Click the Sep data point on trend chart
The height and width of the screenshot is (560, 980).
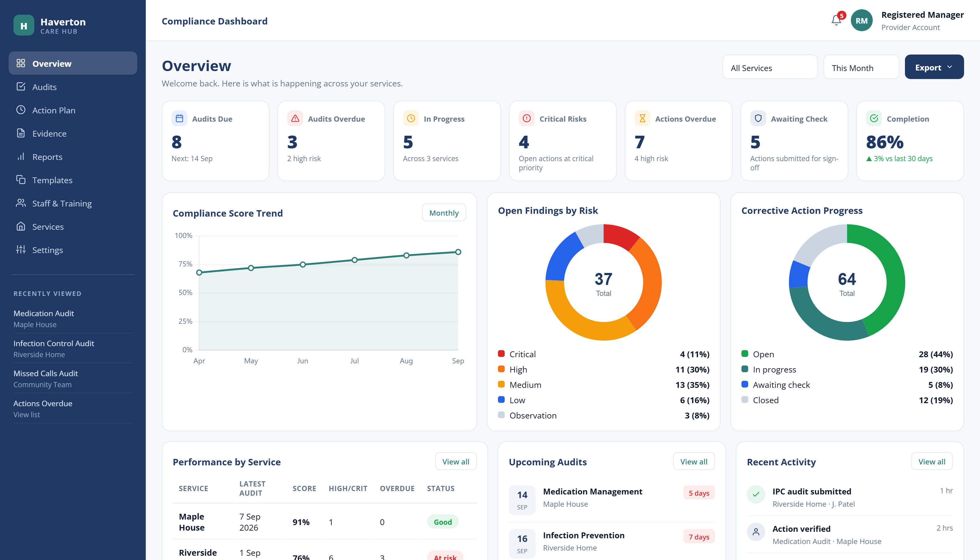tap(458, 252)
